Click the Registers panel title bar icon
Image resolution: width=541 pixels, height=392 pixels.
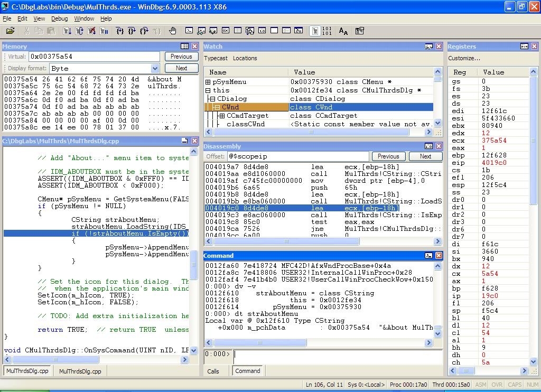click(524, 46)
